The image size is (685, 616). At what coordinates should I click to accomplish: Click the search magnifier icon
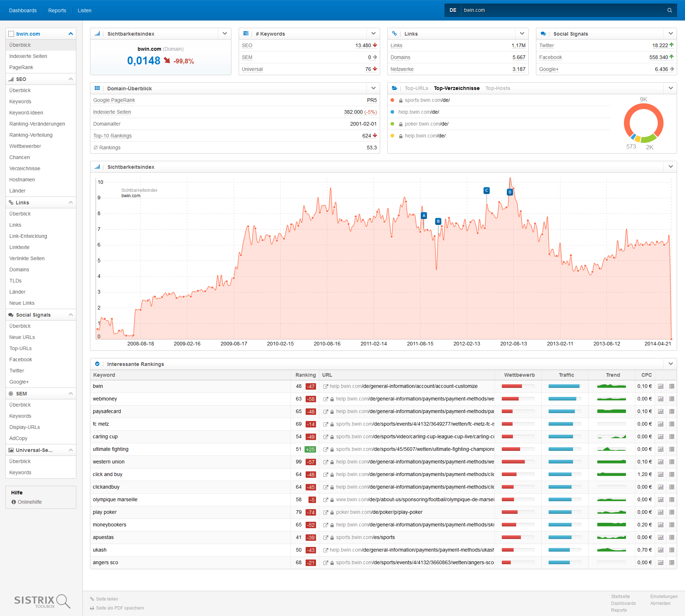tap(670, 10)
